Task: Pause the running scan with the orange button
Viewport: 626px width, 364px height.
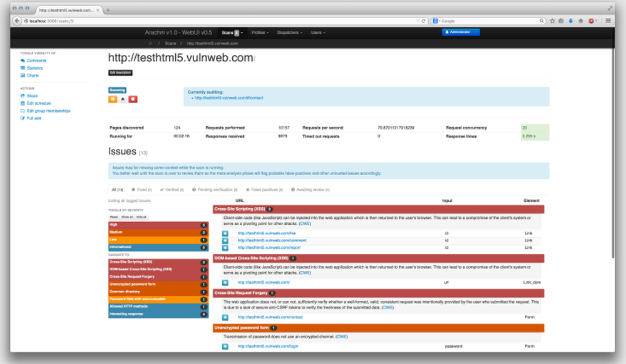Action: pos(113,99)
